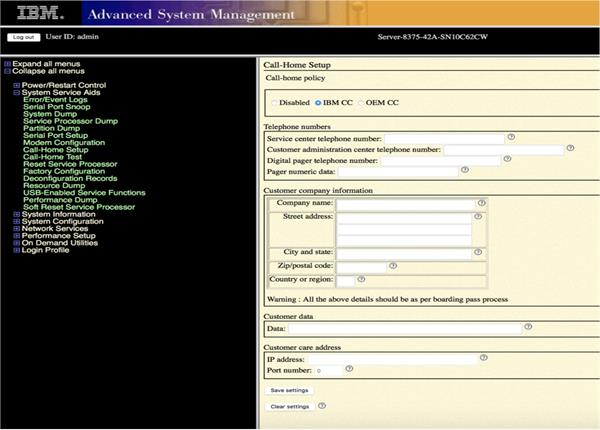Focus Customer administration center telephone field
Image resolution: width=600 pixels, height=430 pixels.
504,150
